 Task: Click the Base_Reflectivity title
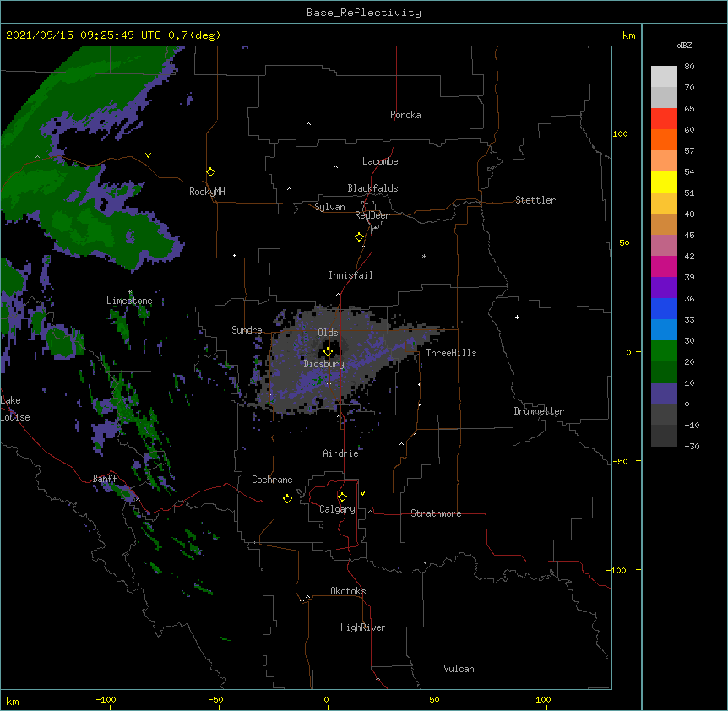(x=364, y=13)
